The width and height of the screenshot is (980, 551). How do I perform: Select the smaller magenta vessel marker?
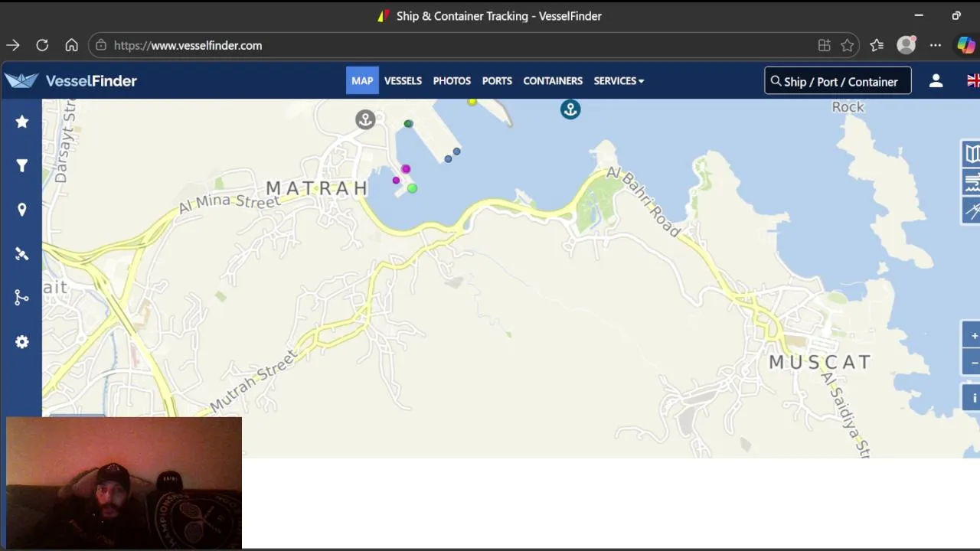tap(396, 181)
